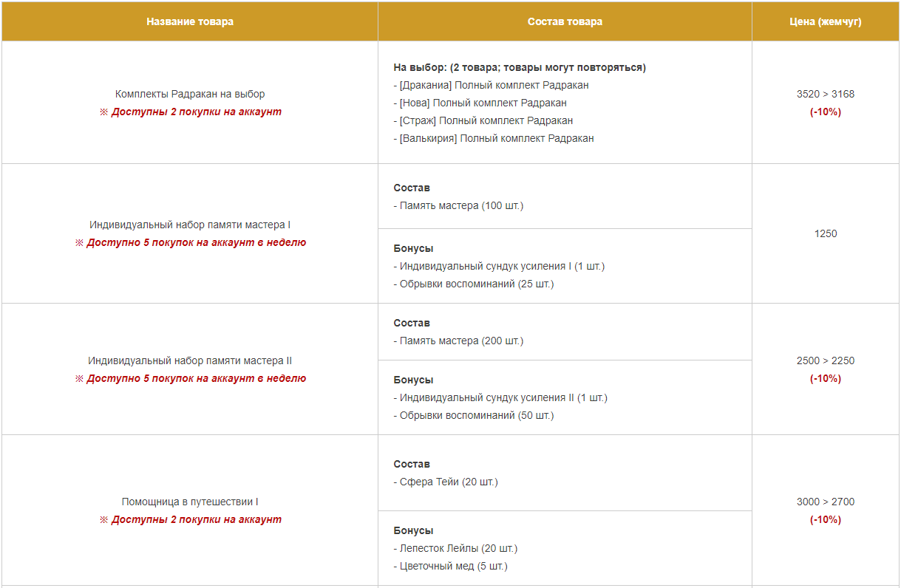
Task: Click 'Сфера Тейи (20 шт.)' item
Action: pos(446,482)
